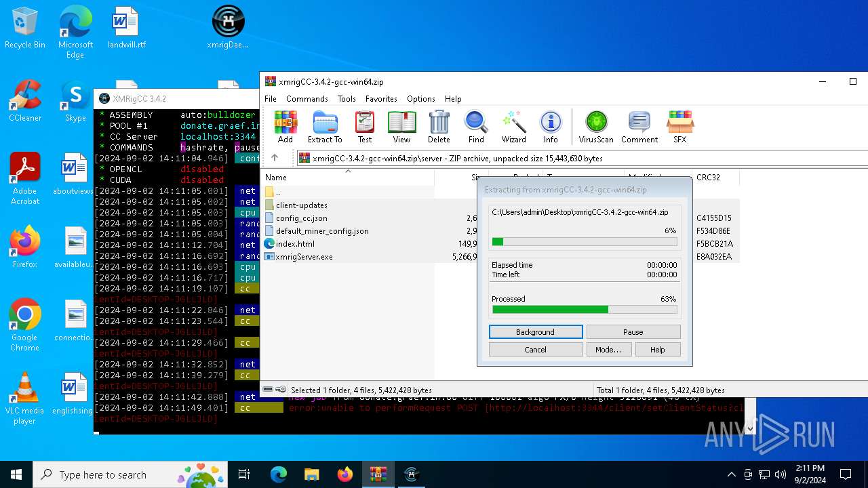Open Google Chrome desktop shortcut
The image size is (868, 488).
(25, 325)
